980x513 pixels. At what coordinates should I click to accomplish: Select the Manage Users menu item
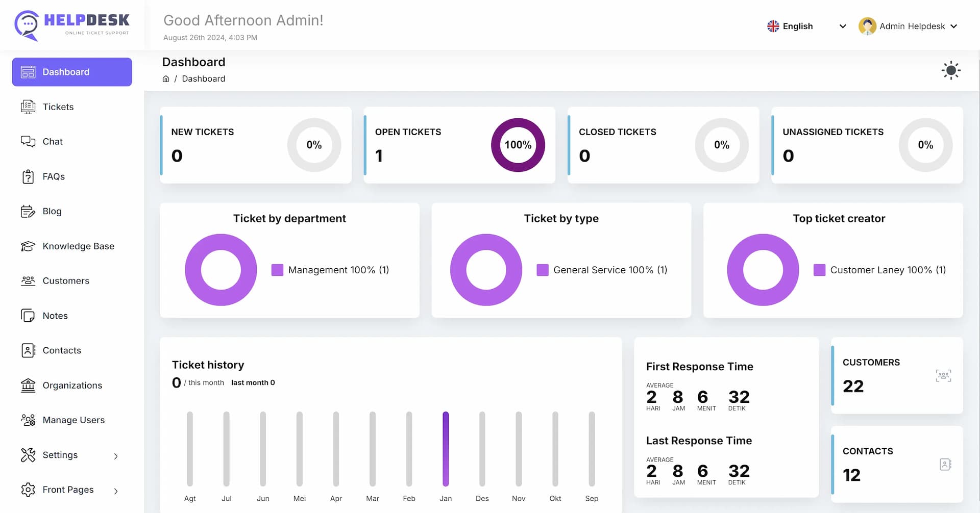(72, 420)
